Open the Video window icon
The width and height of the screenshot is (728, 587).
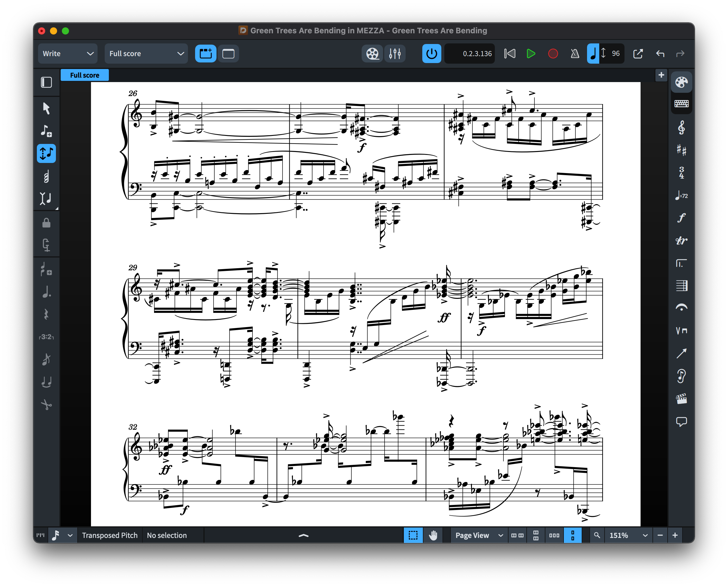(372, 54)
